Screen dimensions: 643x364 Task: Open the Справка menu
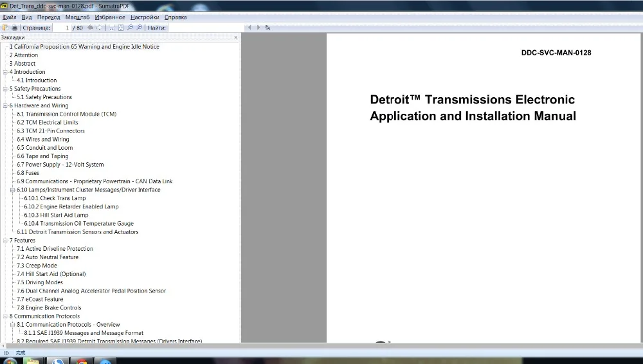coord(176,17)
